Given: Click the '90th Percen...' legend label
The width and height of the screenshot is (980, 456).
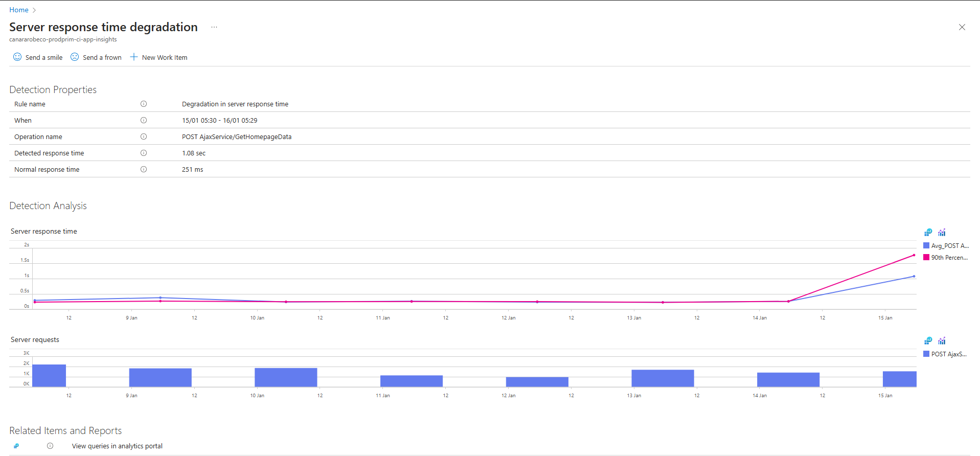Looking at the screenshot, I should pyautogui.click(x=949, y=257).
